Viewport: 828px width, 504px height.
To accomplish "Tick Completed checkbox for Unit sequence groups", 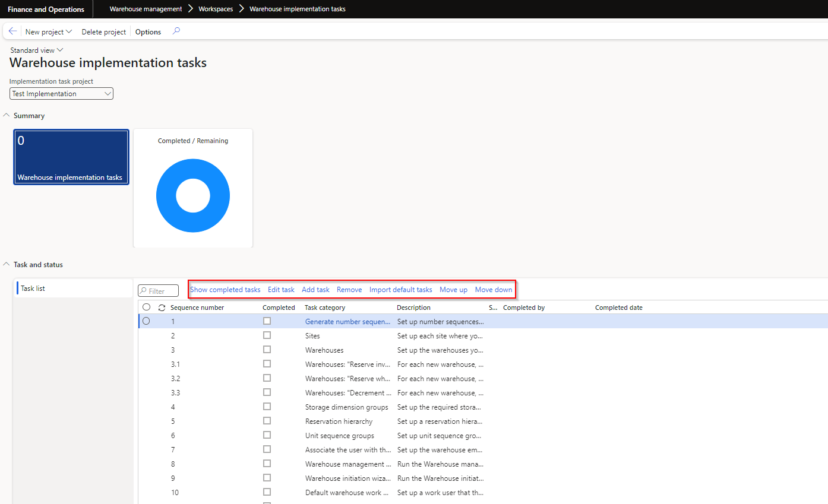I will pos(267,435).
